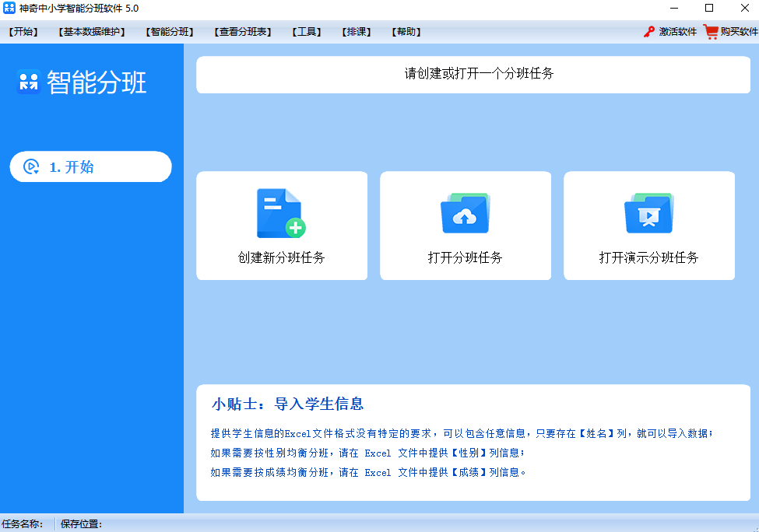The width and height of the screenshot is (759, 532).
Task: Click the play circle icon beside 1. 开始
Action: pos(30,166)
